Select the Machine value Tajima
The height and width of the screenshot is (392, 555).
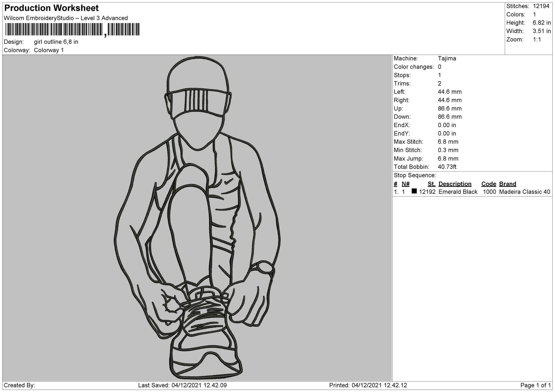[447, 58]
